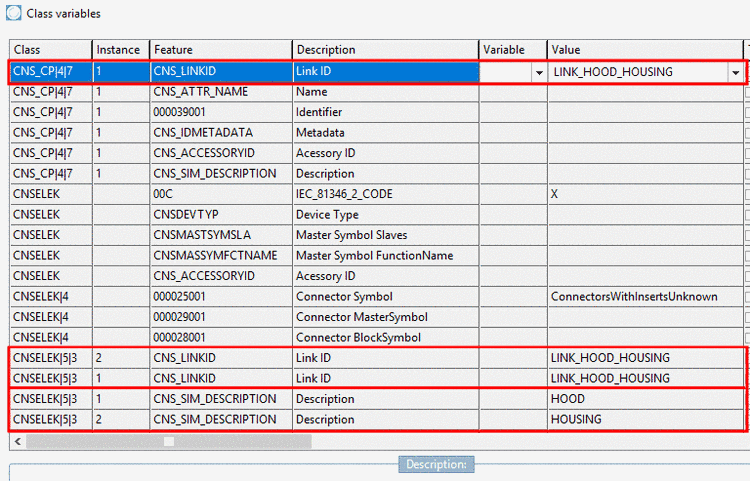
Task: Select the 000029001 feature cell
Action: tap(221, 317)
